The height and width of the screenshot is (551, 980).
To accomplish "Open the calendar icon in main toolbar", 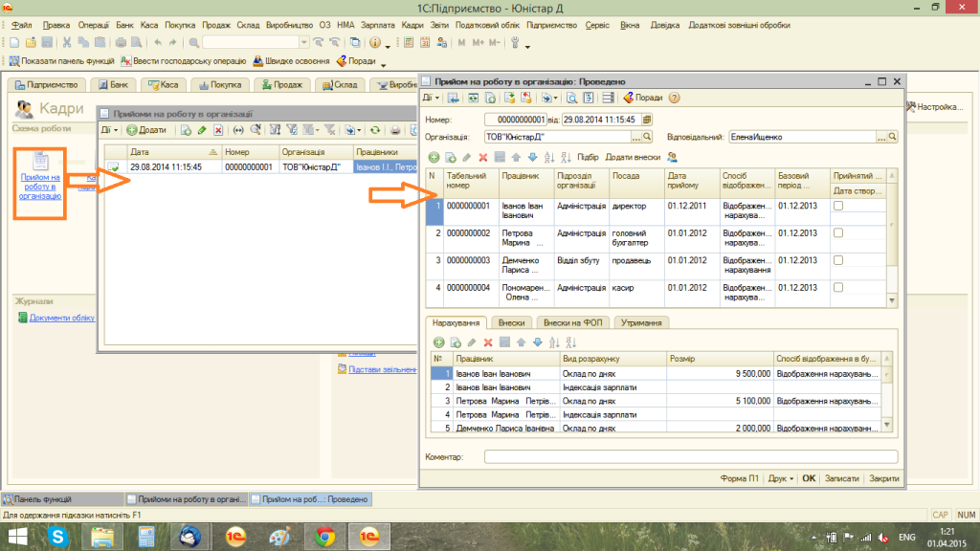I will tap(425, 42).
